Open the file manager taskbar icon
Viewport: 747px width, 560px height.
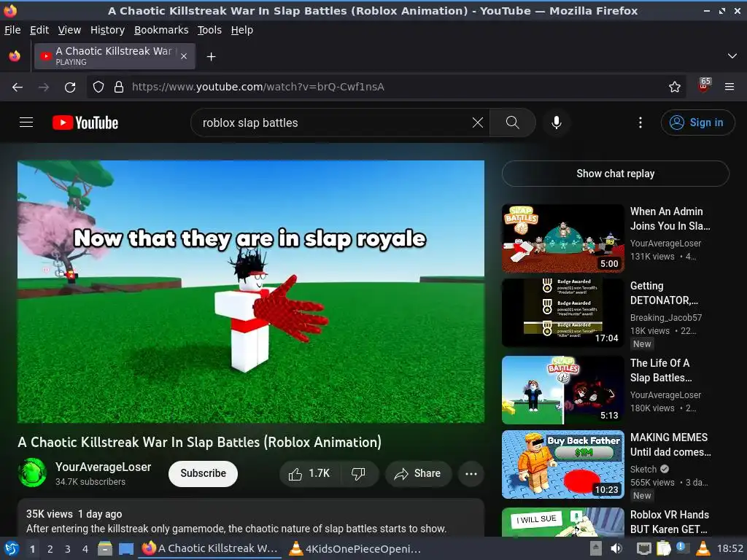click(105, 548)
